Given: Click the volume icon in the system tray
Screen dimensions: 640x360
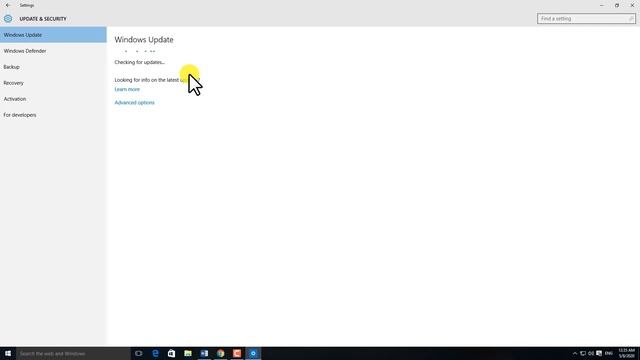Looking at the screenshot, I should point(591,353).
